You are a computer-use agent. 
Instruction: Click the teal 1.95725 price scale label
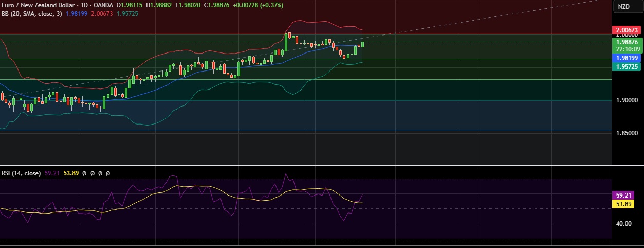tap(627, 66)
